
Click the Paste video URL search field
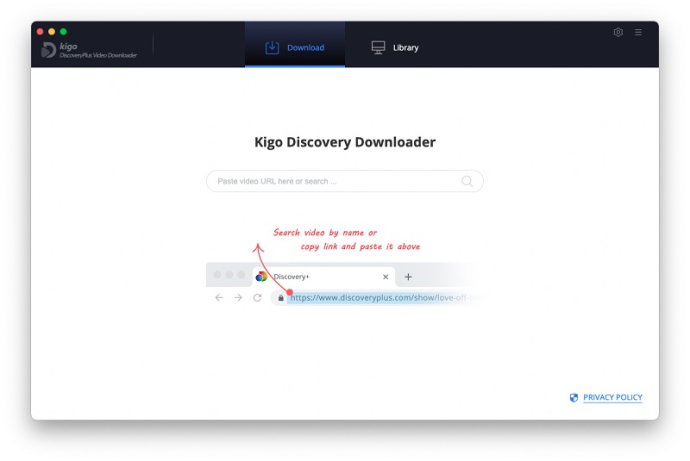(x=345, y=181)
